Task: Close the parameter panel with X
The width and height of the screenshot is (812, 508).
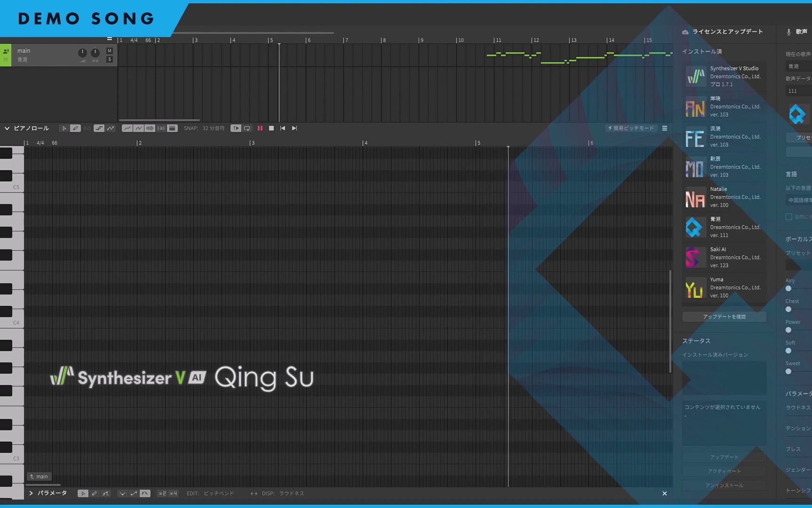Action: tap(664, 493)
